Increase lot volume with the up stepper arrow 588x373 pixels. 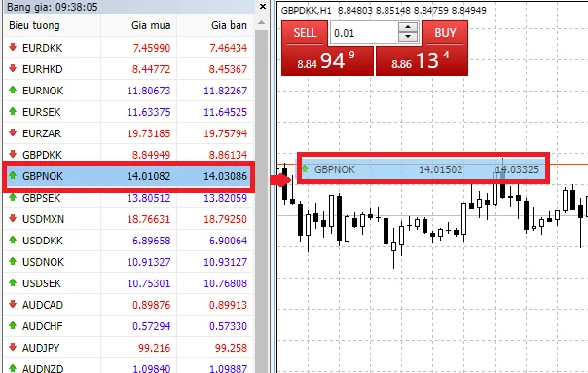point(408,28)
